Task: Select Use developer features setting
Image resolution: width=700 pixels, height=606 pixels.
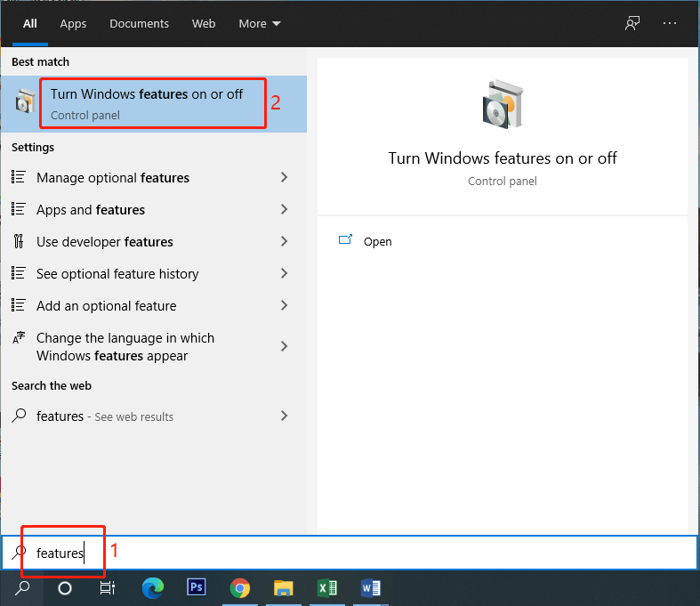Action: [154, 241]
